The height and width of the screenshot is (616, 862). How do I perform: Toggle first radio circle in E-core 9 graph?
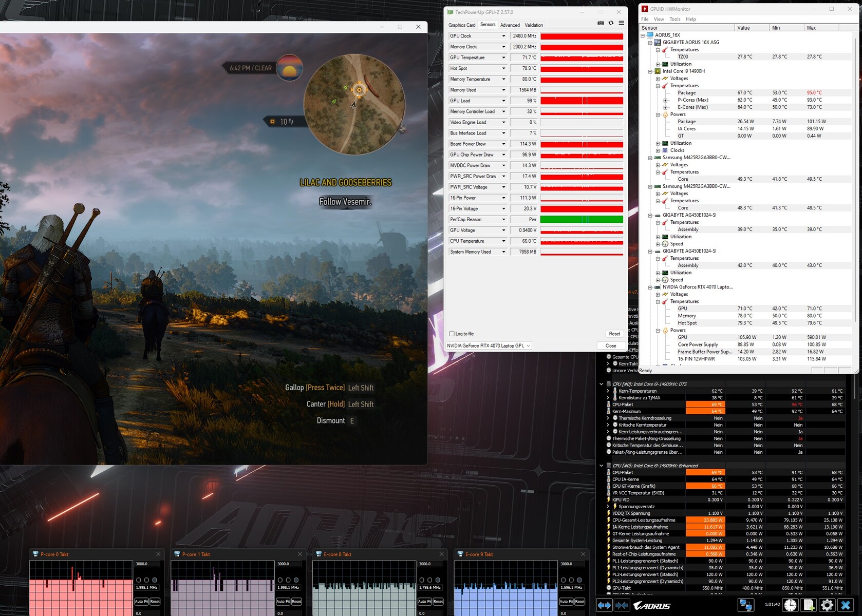point(564,580)
